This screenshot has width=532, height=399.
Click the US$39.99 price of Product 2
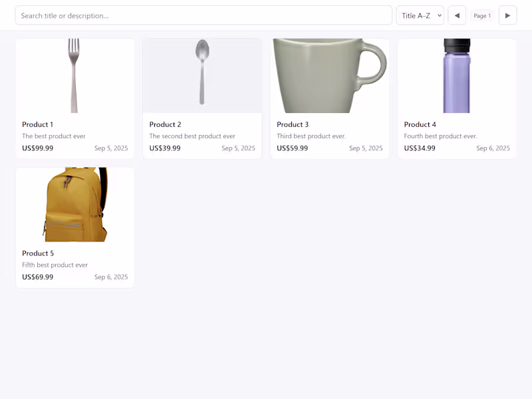165,148
